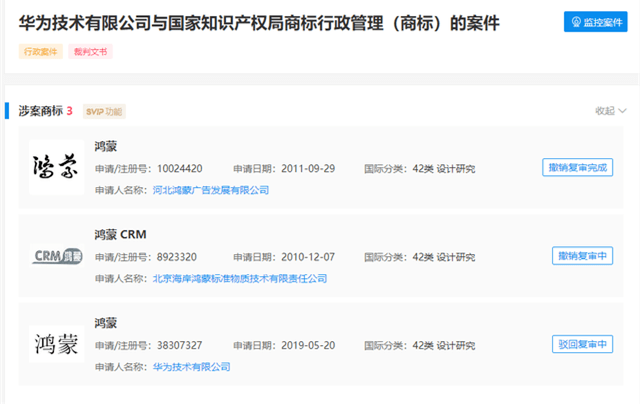This screenshot has width=640, height=404.
Task: Click the chevron arrow next to 收起
Action: (x=622, y=111)
